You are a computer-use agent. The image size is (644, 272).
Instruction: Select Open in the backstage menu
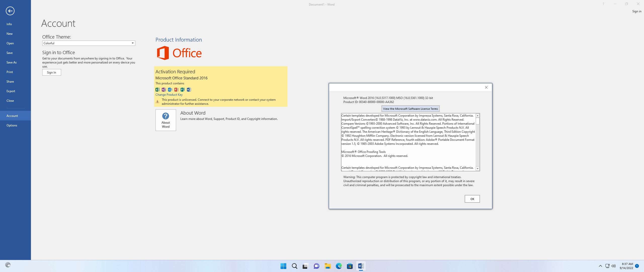click(15, 43)
